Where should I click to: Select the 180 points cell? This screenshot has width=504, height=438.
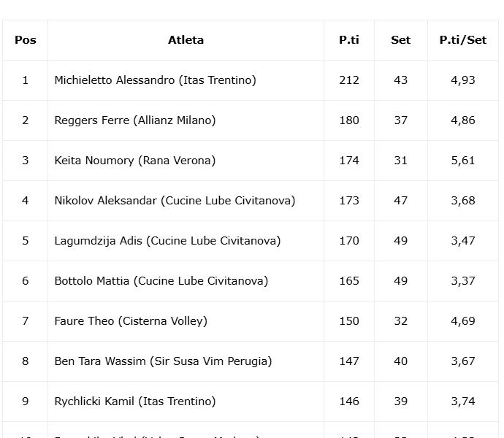(x=349, y=120)
